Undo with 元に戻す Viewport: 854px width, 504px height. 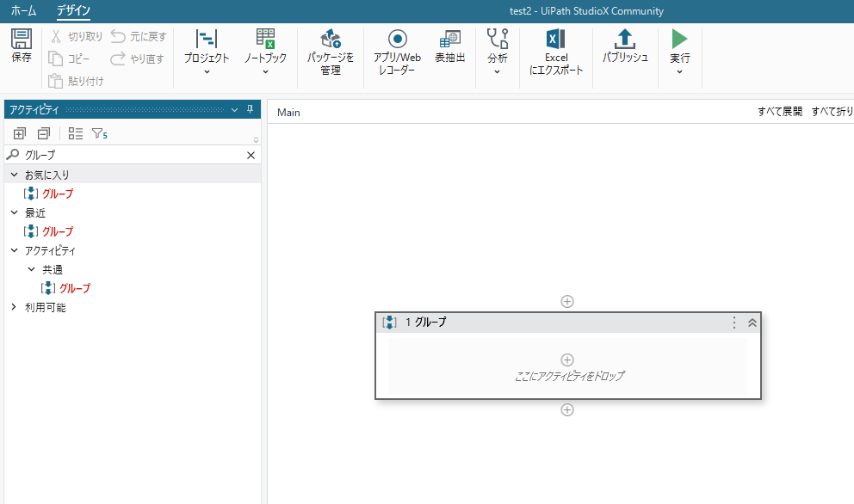(x=139, y=36)
